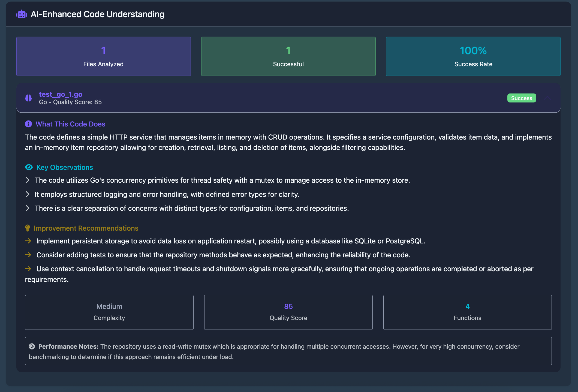Click the lightbulb icon for Improvement Recommendations
The height and width of the screenshot is (392, 578).
click(x=28, y=228)
